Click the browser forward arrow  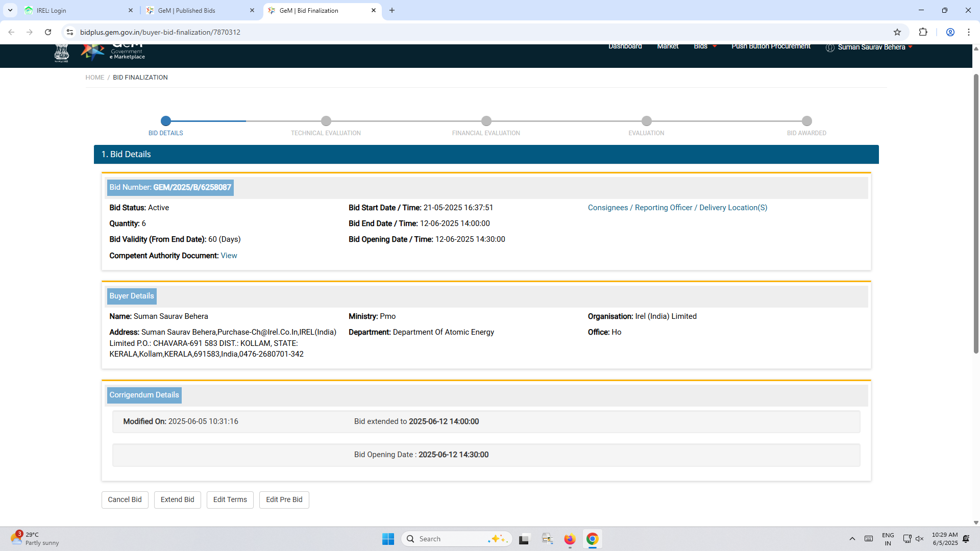(30, 32)
